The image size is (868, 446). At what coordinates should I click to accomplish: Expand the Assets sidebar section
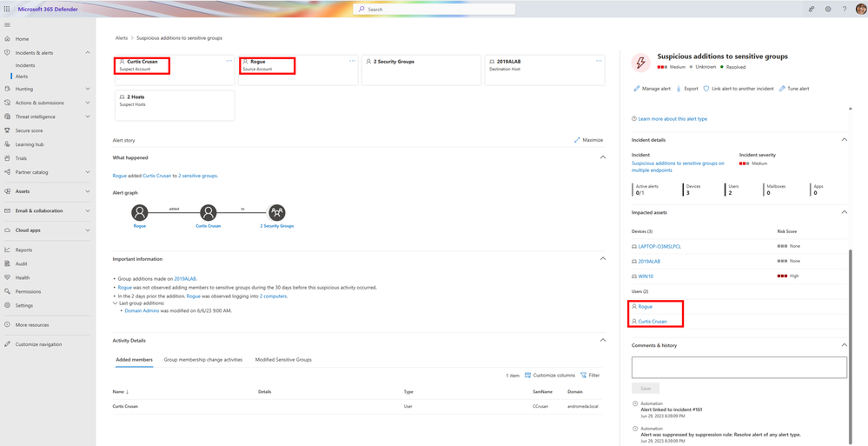tap(88, 191)
